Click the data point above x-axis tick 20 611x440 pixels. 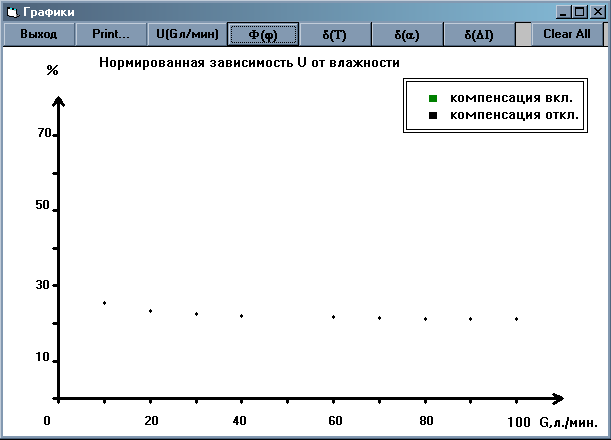150,311
